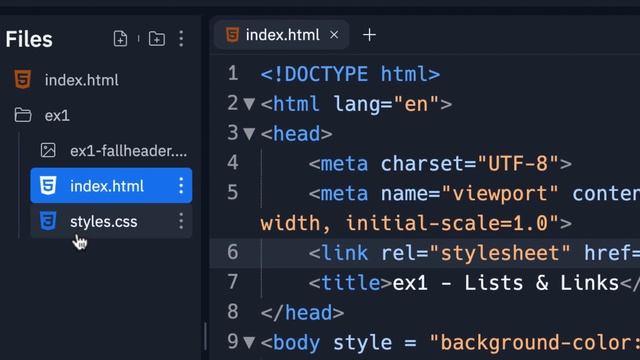Viewport: 640px width, 360px height.
Task: Collapse the head tag fold on line 3
Action: (x=249, y=133)
